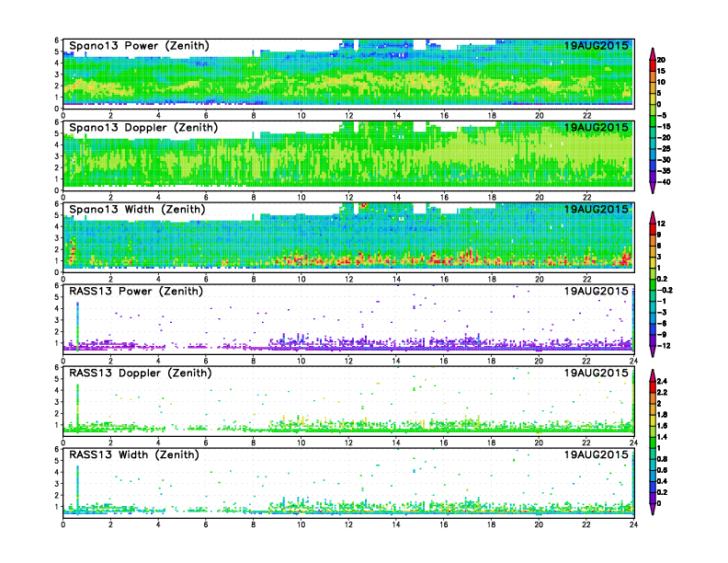Click the "RASS13 Power (Zenith)" panel title
728x563 pixels.
pos(136,292)
